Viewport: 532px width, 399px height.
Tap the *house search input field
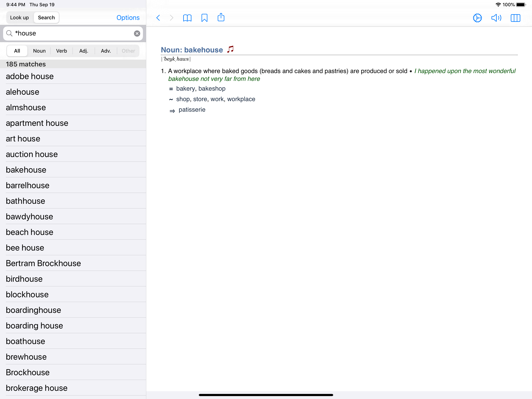(72, 34)
